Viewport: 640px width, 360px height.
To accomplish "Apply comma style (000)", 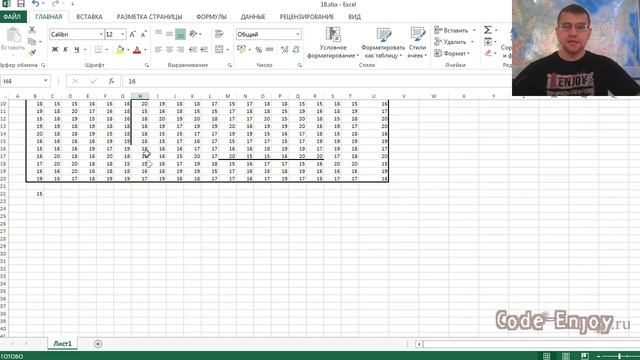I will [x=269, y=49].
